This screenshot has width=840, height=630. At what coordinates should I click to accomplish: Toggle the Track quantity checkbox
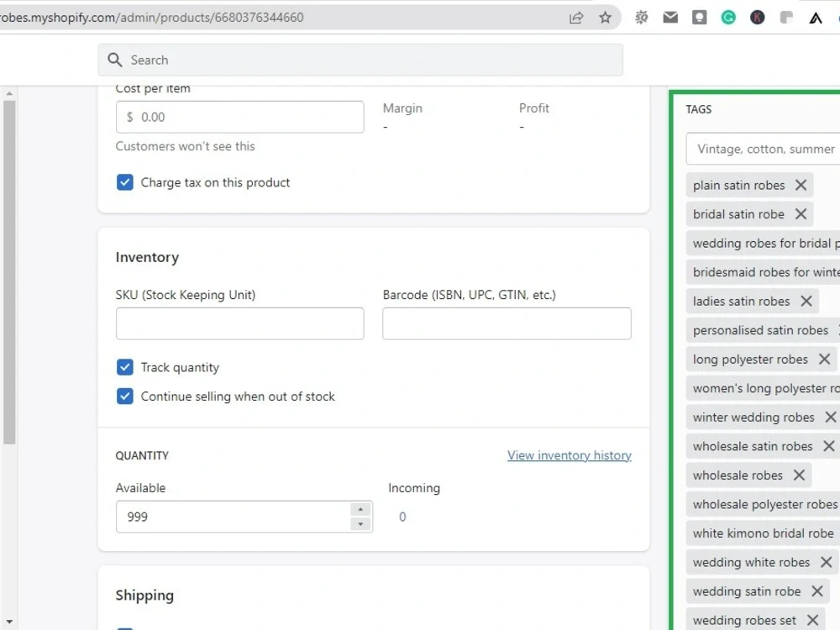point(125,367)
